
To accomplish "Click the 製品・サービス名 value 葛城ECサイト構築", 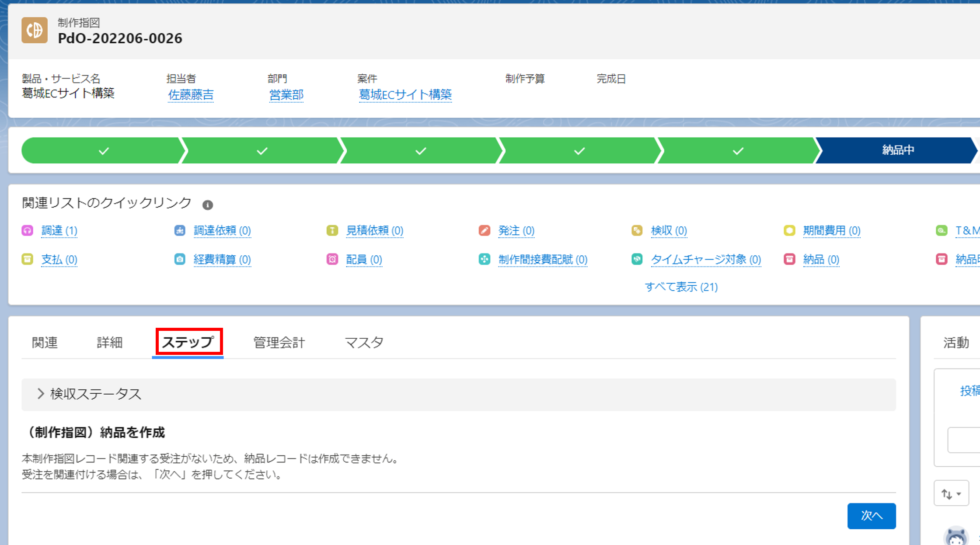I will [68, 93].
